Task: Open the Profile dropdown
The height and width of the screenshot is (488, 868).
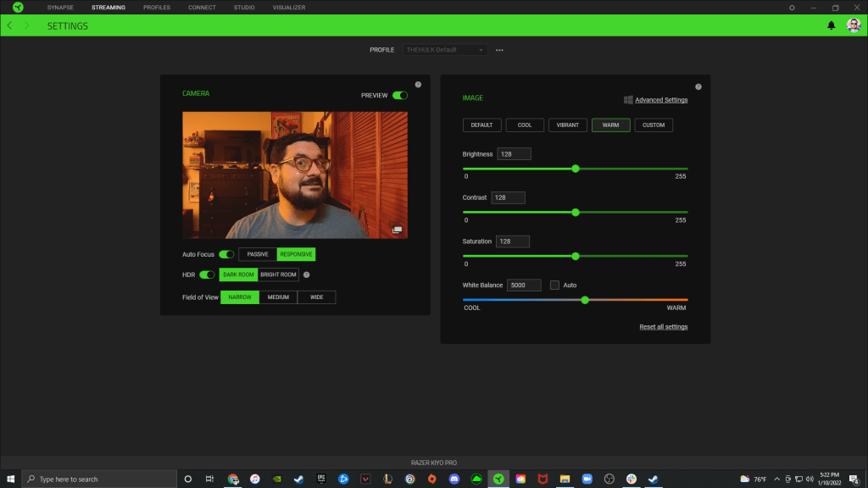Action: click(x=445, y=50)
